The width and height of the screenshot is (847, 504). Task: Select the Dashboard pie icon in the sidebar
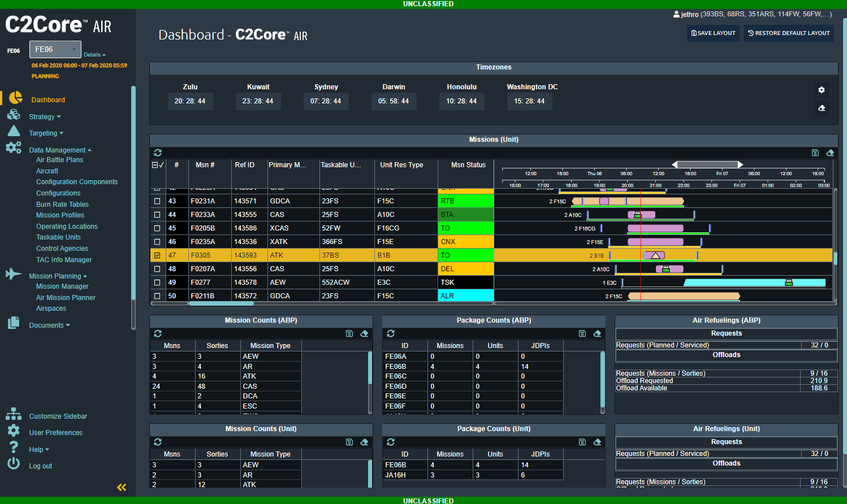pyautogui.click(x=14, y=99)
